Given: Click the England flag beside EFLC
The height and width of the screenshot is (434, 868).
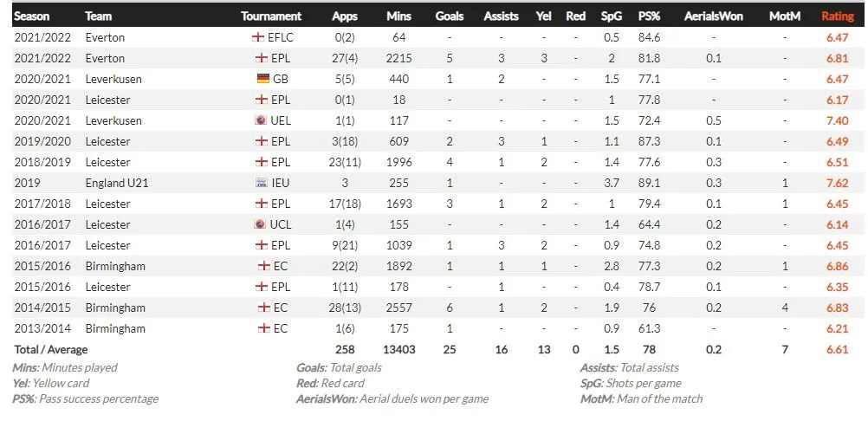Looking at the screenshot, I should (x=257, y=37).
